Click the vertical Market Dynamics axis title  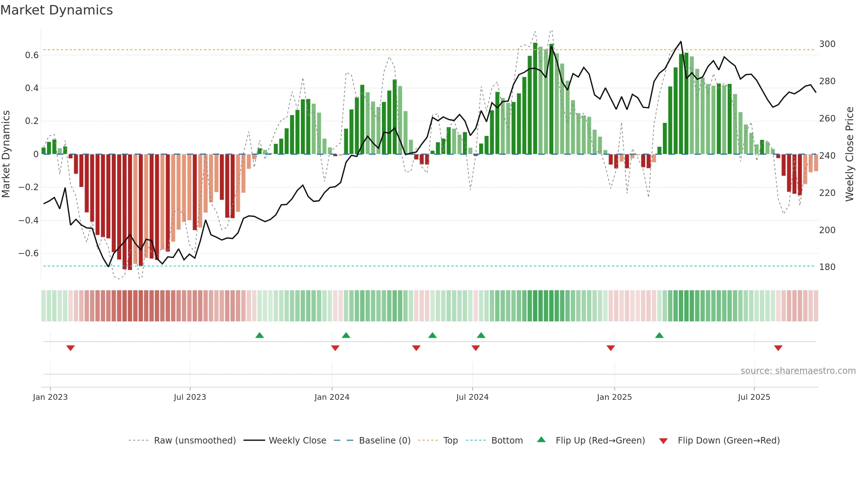[x=6, y=154]
